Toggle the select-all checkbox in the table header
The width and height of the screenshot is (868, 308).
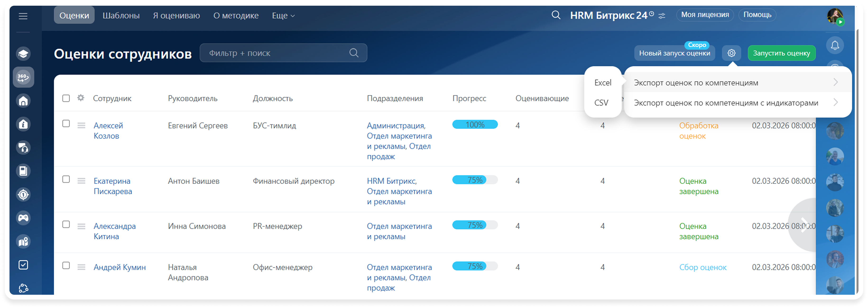(66, 98)
